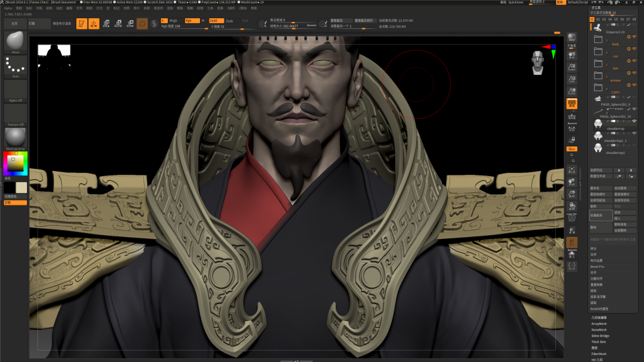This screenshot has height=362, width=644.
Task: Toggle visibility eye of armour folder
Action: [635, 73]
